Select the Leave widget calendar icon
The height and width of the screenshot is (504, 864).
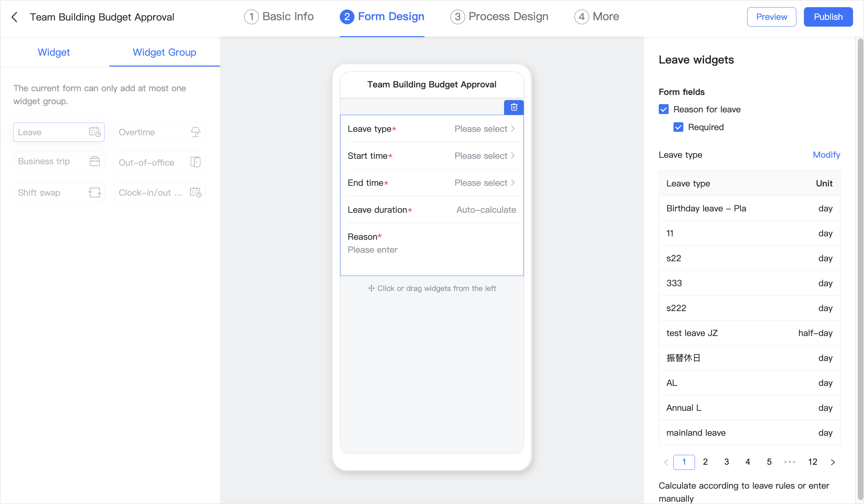(94, 132)
